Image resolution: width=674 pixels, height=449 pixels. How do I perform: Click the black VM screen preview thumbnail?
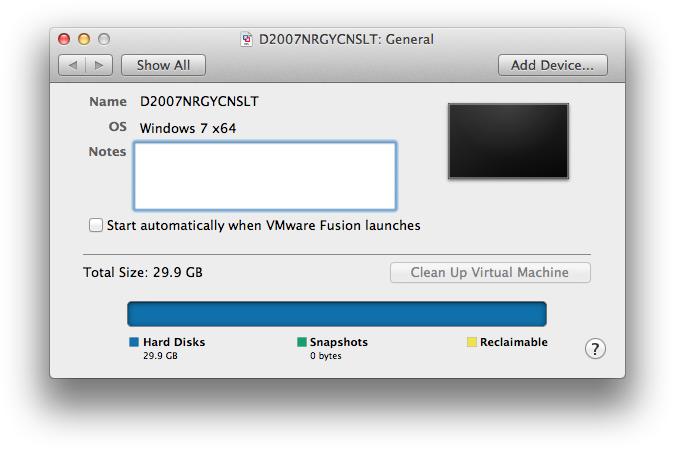coord(508,141)
